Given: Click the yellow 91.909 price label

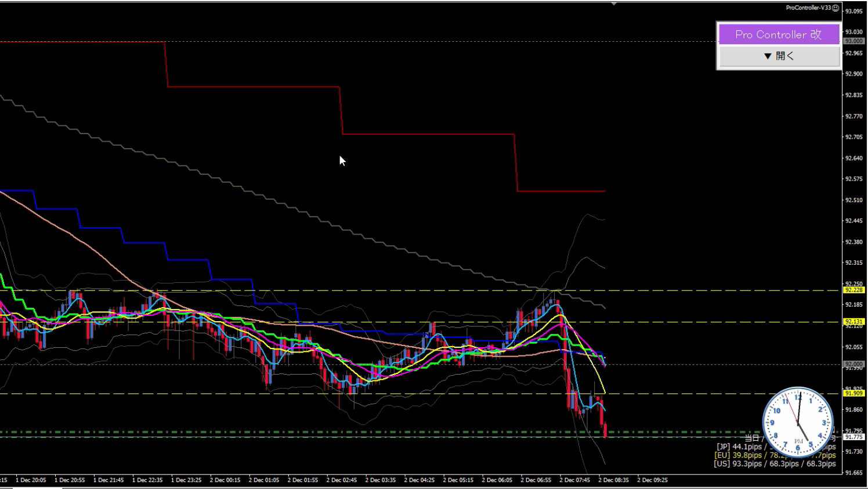Looking at the screenshot, I should (x=854, y=393).
